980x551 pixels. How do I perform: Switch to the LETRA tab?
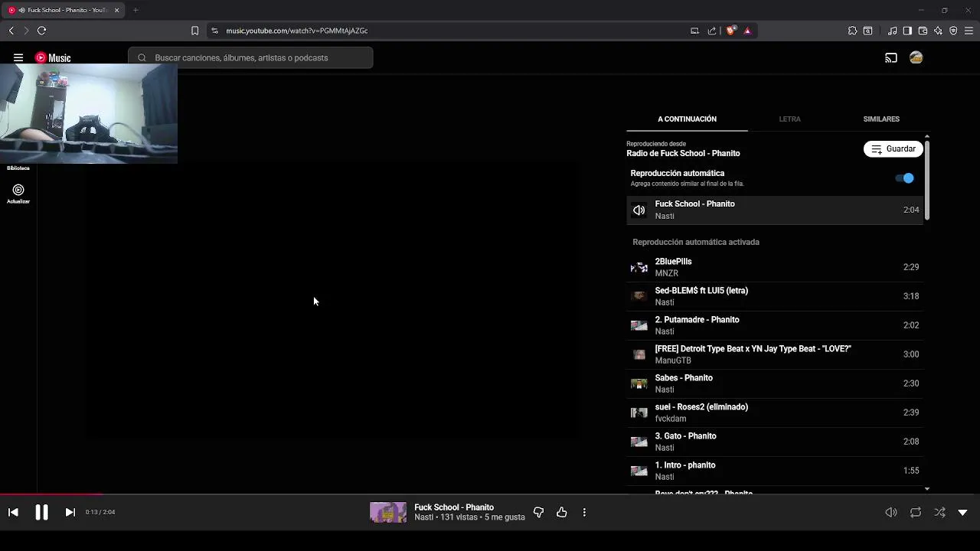(789, 119)
